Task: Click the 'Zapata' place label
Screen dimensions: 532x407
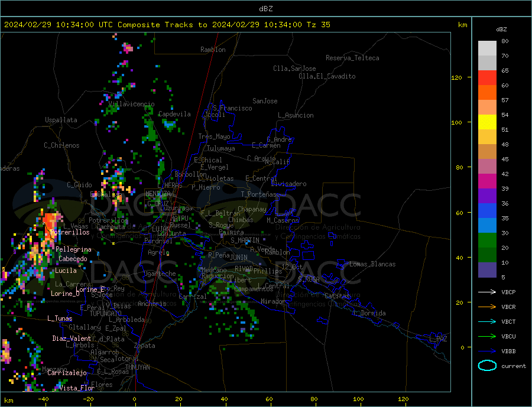Action: click(145, 346)
